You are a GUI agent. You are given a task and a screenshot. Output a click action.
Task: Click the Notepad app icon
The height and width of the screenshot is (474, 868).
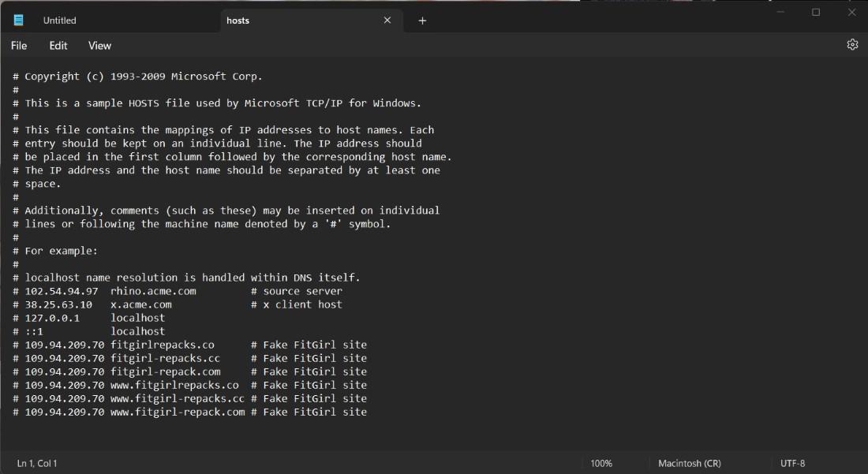point(18,20)
